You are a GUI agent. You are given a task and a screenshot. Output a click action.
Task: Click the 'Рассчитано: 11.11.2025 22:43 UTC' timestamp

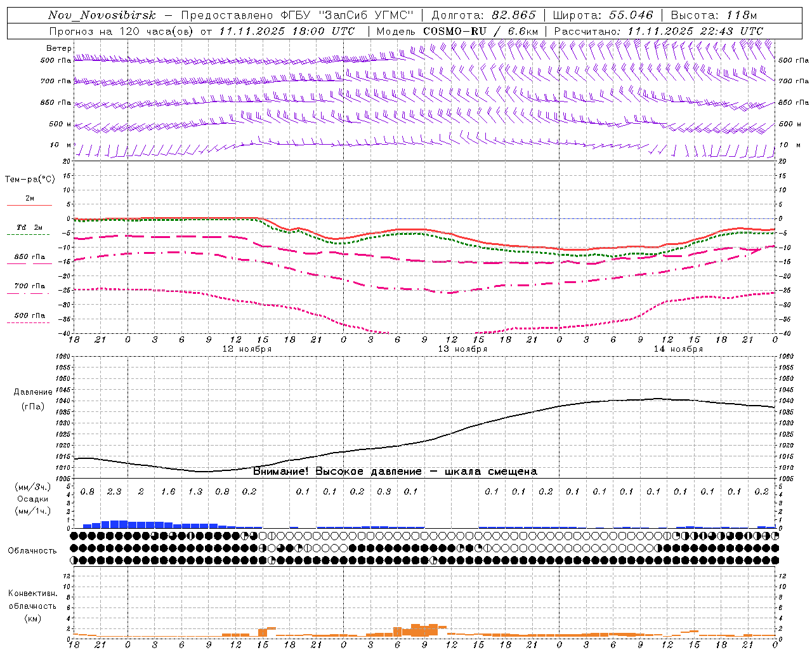(x=658, y=31)
